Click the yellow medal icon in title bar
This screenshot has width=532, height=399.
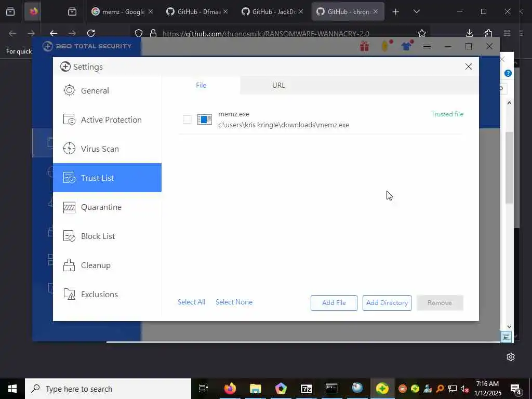point(386,46)
